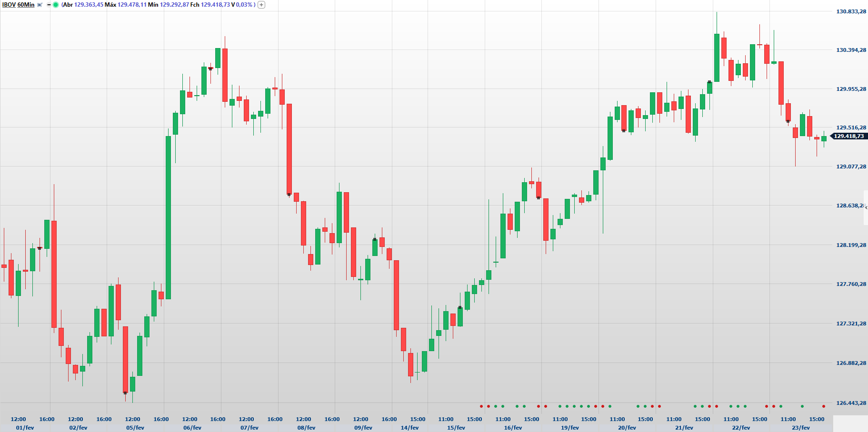Expand the side panel with left chevron
868x432 pixels.
866,208
